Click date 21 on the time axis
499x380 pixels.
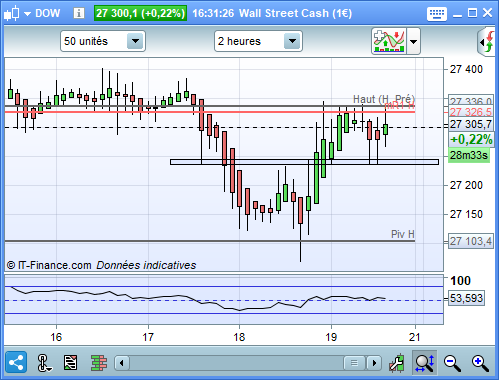coord(415,337)
